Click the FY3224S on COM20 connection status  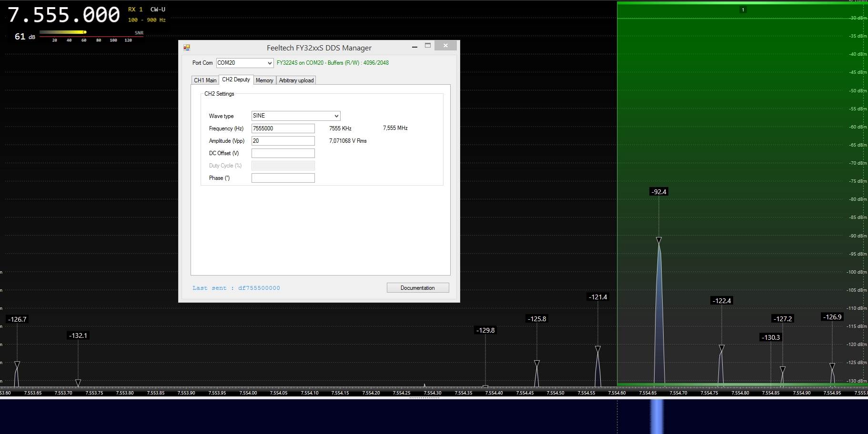(333, 63)
